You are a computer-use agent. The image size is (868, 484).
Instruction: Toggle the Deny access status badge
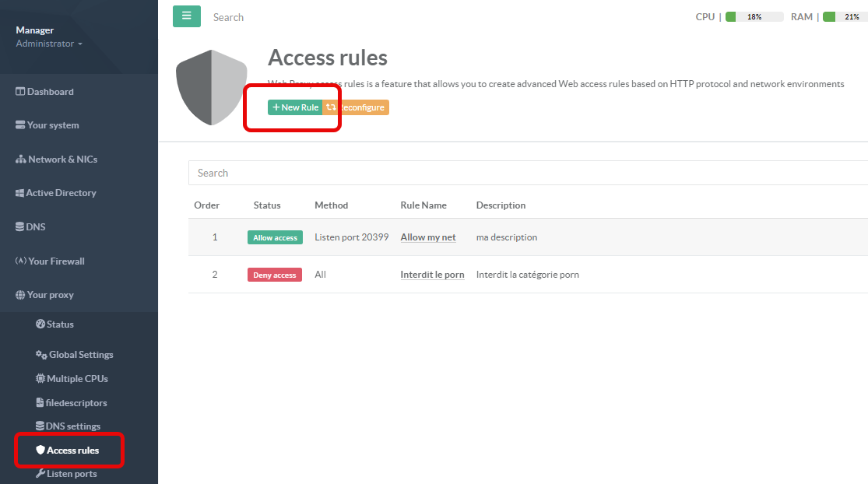point(274,275)
